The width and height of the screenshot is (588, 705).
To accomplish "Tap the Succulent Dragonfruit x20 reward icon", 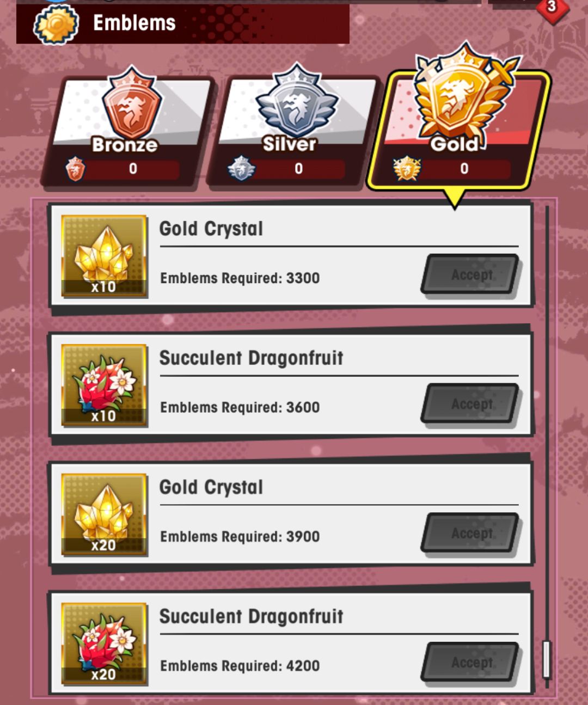I will tap(104, 643).
